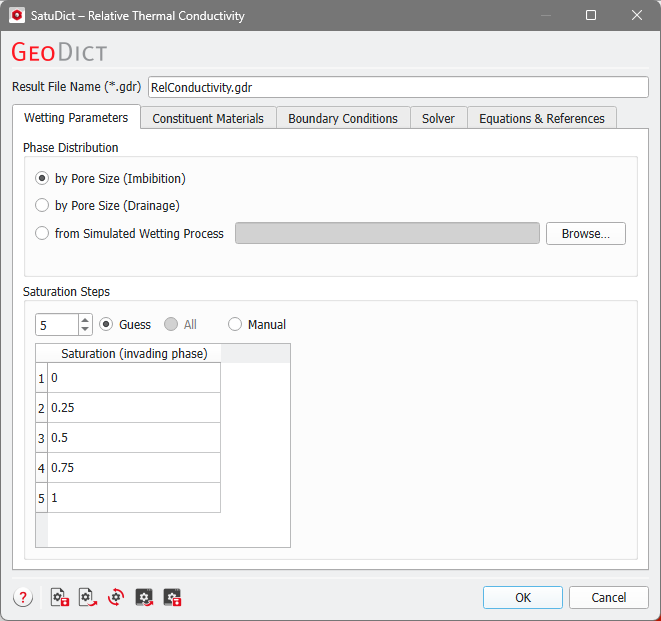
Task: Select saturation cell with value 0.25
Action: coord(134,408)
